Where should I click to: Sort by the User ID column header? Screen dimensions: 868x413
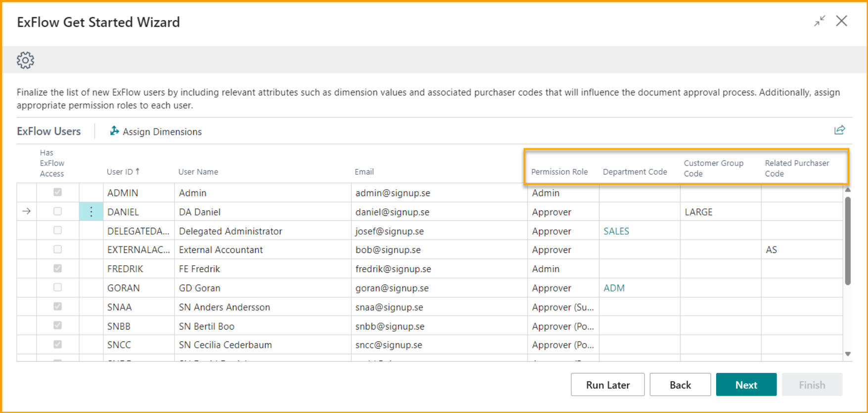120,172
